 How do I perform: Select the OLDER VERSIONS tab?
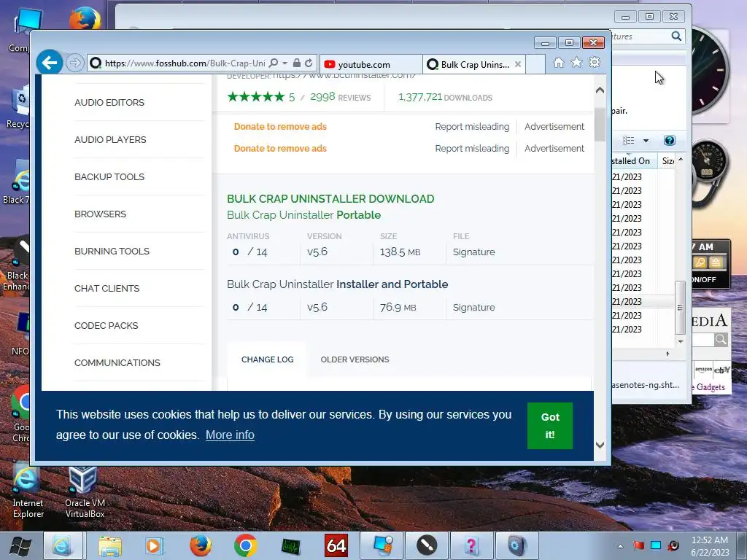point(355,359)
